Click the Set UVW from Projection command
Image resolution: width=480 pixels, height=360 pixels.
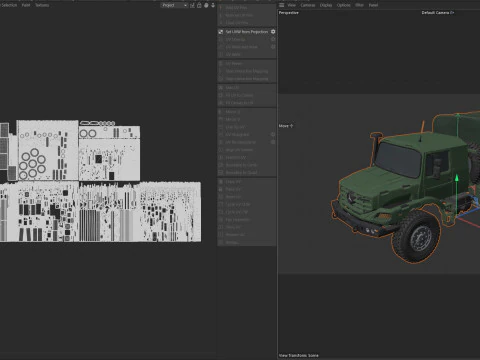pyautogui.click(x=247, y=32)
